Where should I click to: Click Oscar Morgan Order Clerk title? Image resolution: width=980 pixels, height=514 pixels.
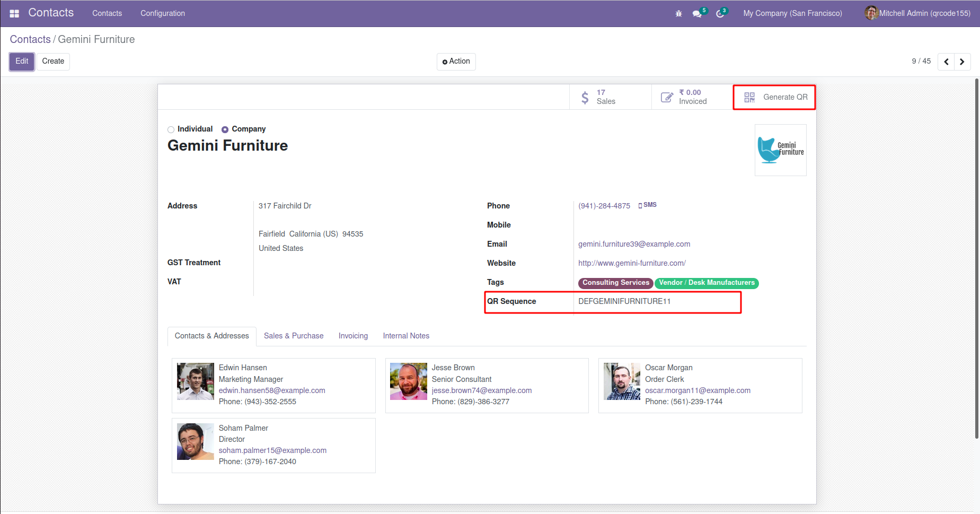pos(664,379)
